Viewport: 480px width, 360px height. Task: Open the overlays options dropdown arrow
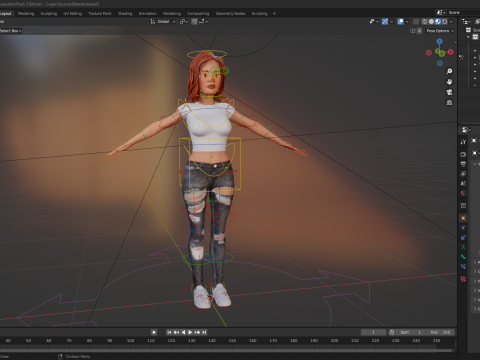tap(407, 22)
